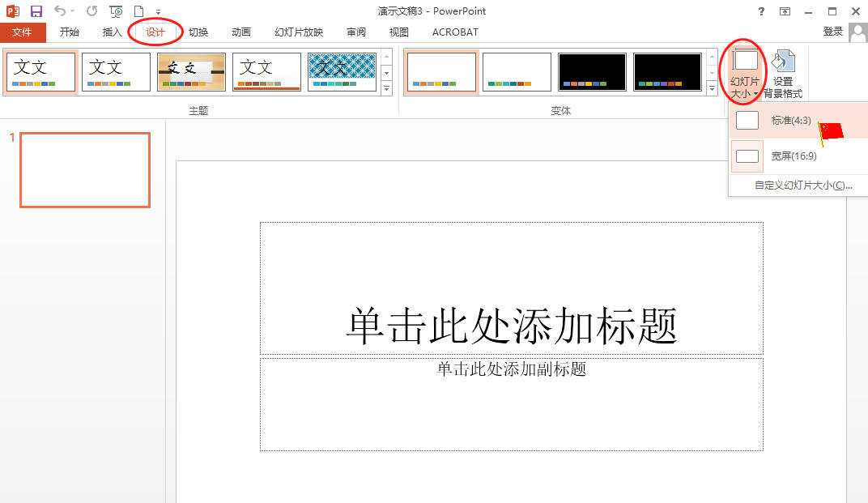Click the user account avatar icon

point(857,32)
